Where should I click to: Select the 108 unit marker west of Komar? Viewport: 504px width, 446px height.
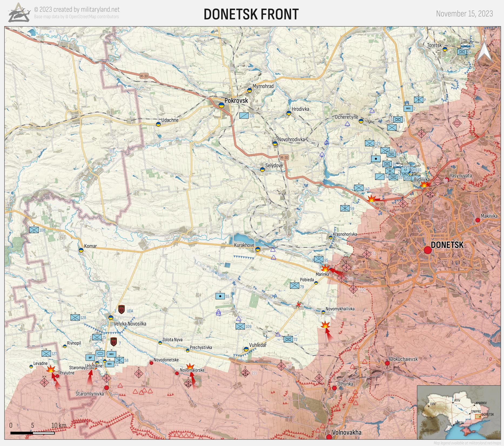(34, 230)
